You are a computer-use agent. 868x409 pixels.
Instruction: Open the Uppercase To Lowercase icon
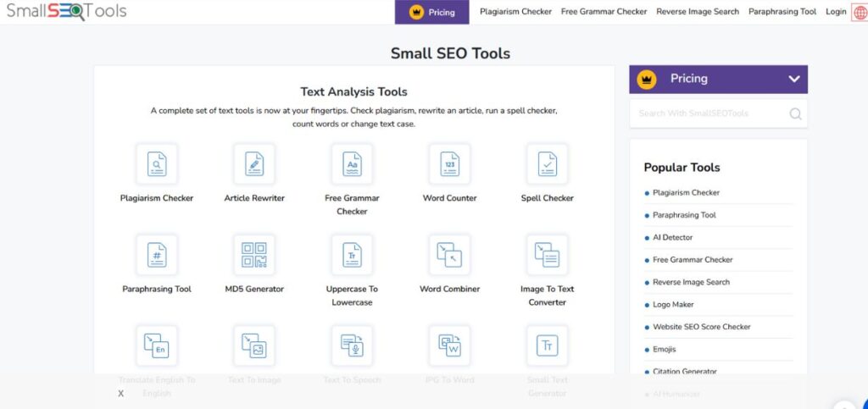click(352, 255)
